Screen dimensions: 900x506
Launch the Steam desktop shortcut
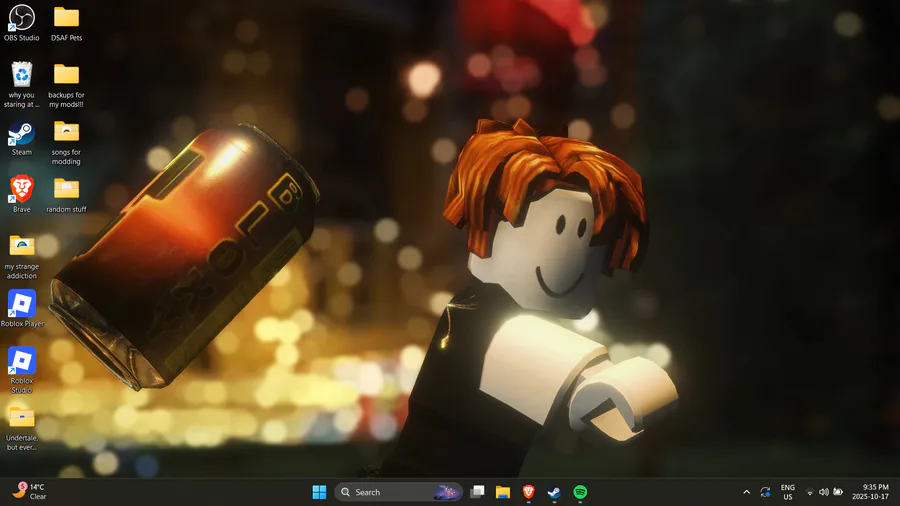click(22, 138)
